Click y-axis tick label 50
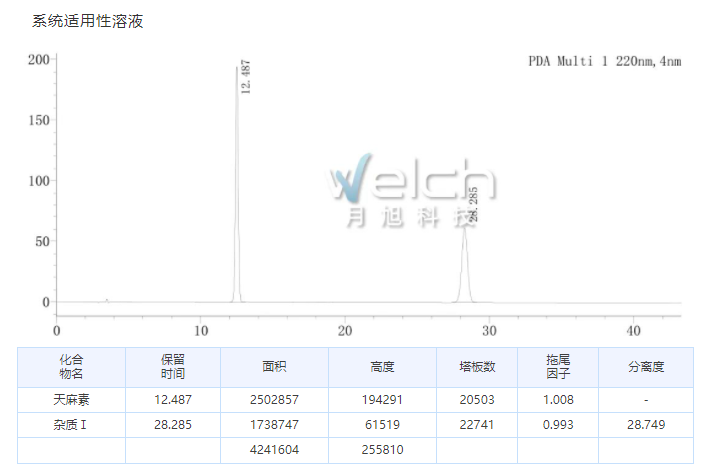The image size is (703, 469). point(42,242)
